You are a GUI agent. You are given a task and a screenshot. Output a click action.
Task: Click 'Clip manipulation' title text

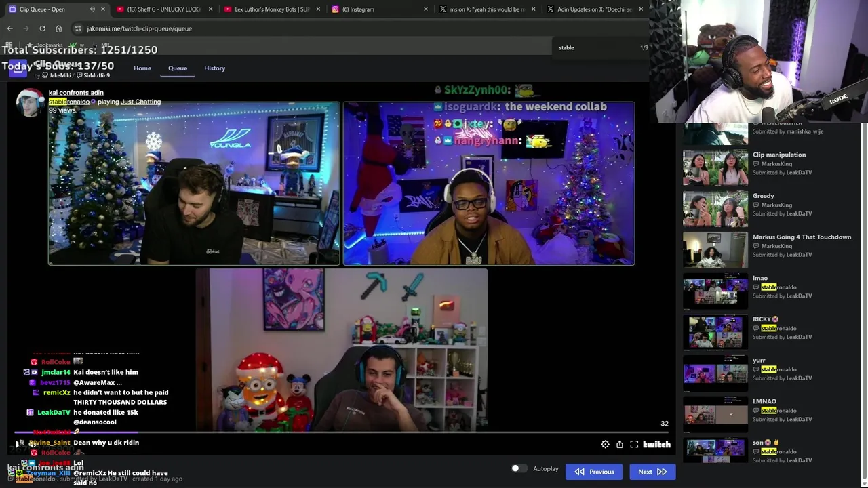click(x=779, y=155)
